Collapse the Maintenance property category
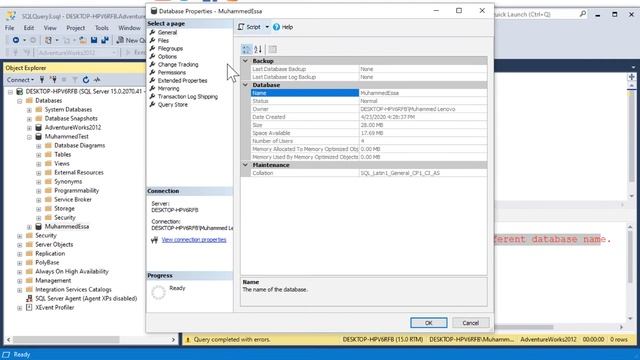The image size is (640, 360). point(245,165)
